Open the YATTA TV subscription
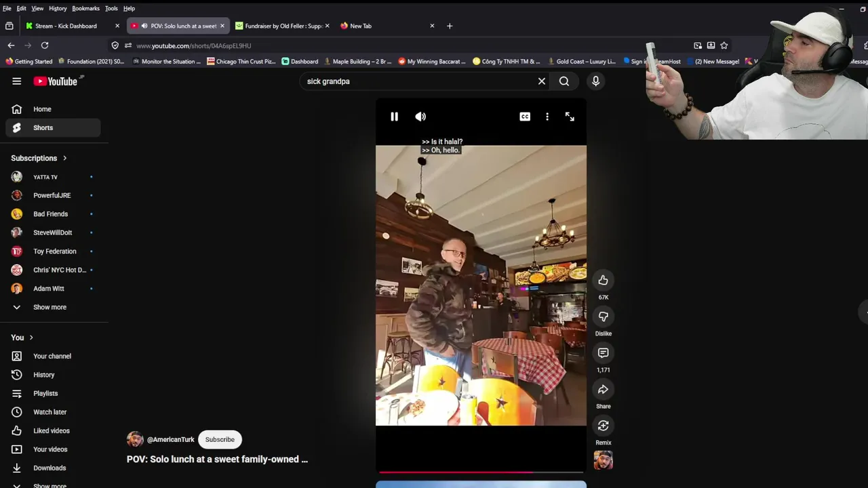The image size is (868, 488). pos(53,177)
